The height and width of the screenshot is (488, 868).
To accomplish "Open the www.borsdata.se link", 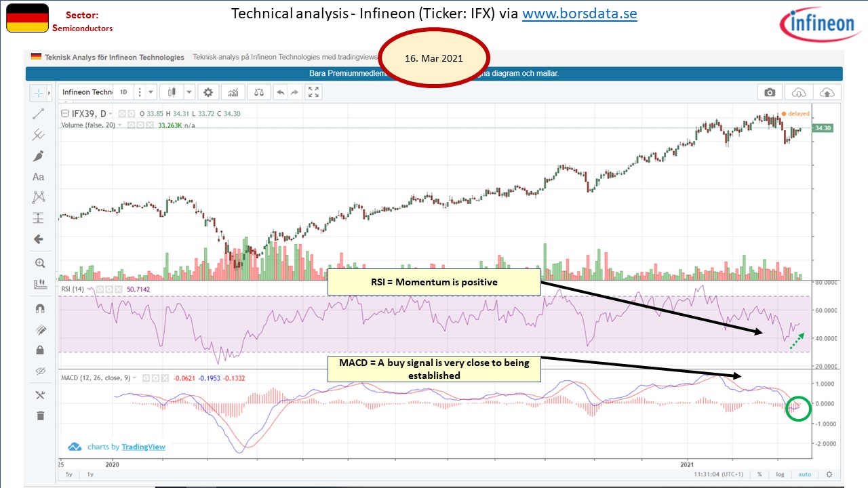I will point(579,14).
